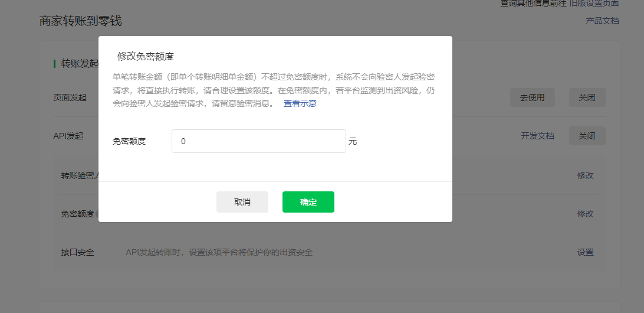
Task: Cancel the dialog via 取消 button
Action: click(x=242, y=202)
